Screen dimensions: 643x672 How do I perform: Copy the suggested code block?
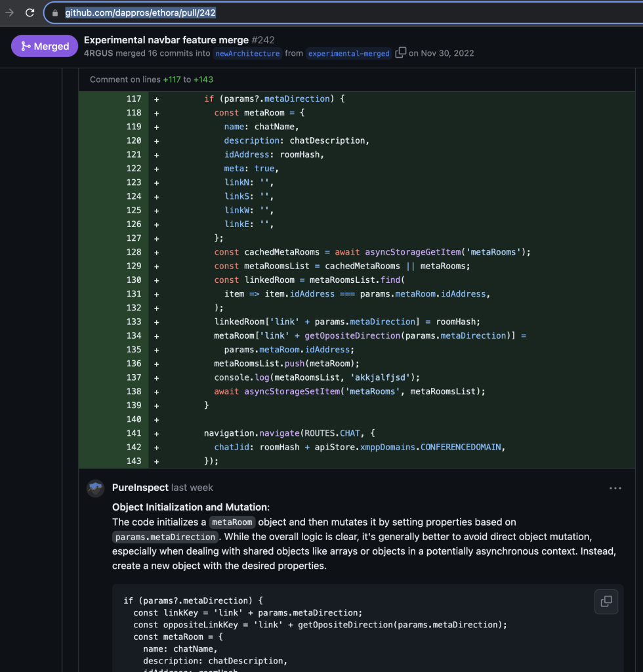click(606, 601)
